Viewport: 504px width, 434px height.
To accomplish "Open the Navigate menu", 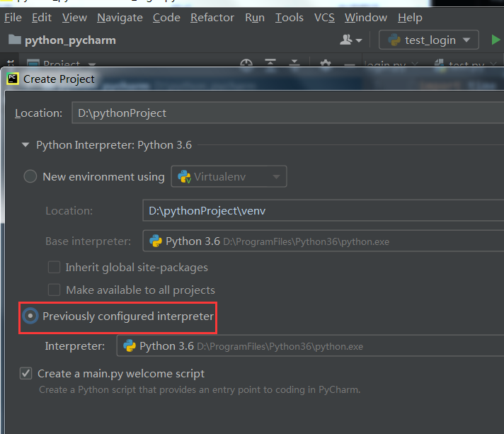I will tap(120, 18).
